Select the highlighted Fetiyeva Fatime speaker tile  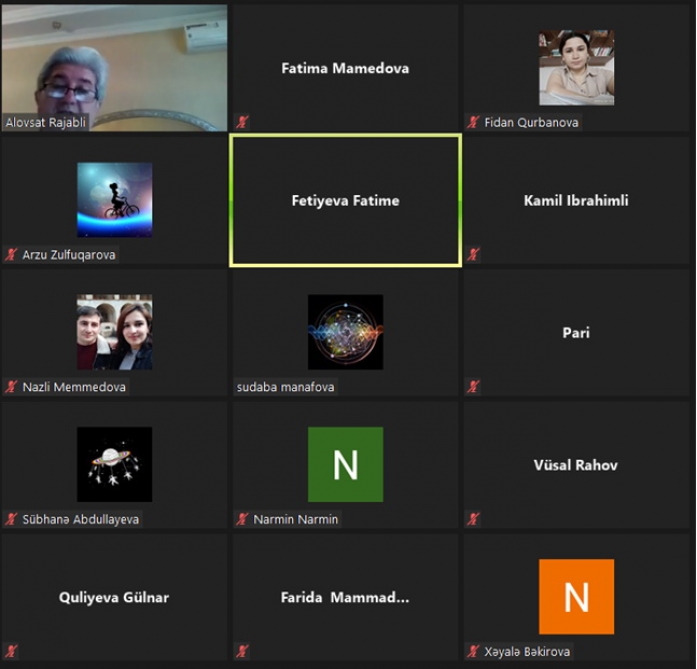click(x=345, y=201)
